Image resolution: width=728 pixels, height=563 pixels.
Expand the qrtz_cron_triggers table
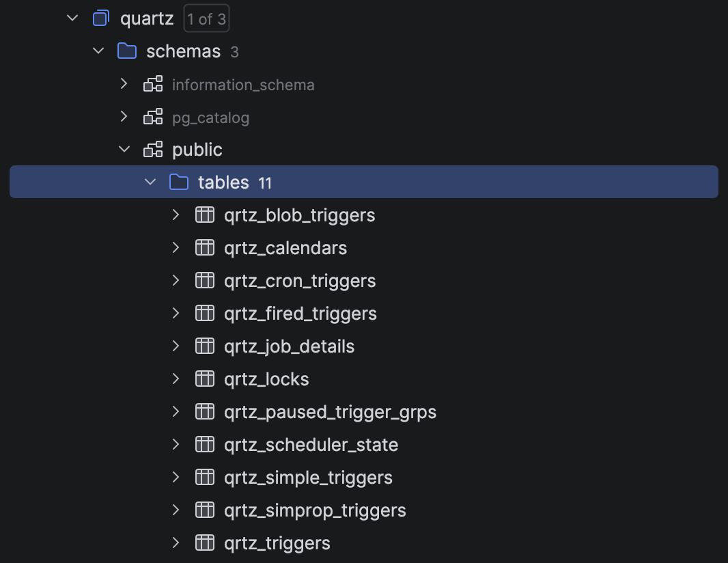tap(176, 281)
